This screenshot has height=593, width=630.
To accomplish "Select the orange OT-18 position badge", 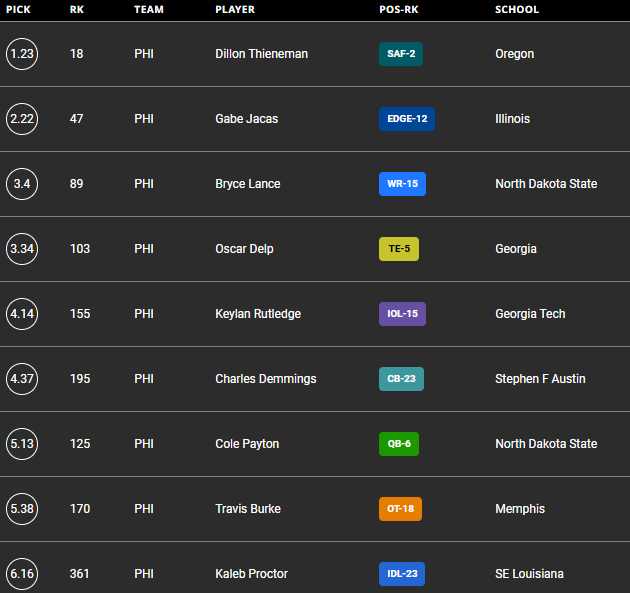I will 401,509.
